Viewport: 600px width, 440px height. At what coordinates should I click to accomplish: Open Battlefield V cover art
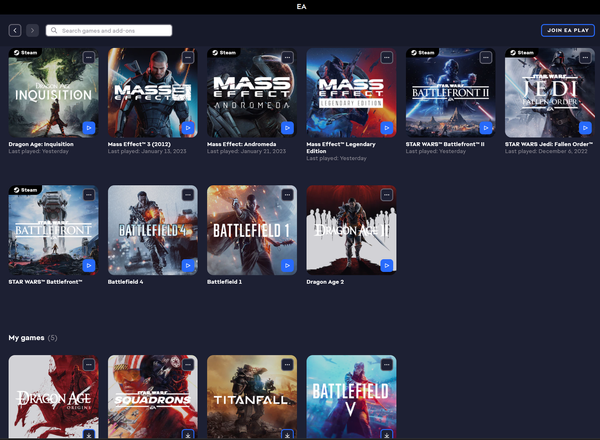tap(351, 397)
